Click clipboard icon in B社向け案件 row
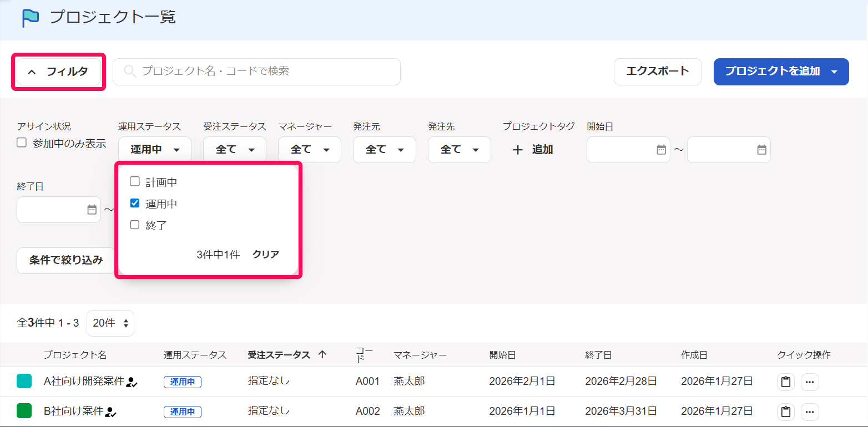The width and height of the screenshot is (868, 427). click(x=785, y=411)
